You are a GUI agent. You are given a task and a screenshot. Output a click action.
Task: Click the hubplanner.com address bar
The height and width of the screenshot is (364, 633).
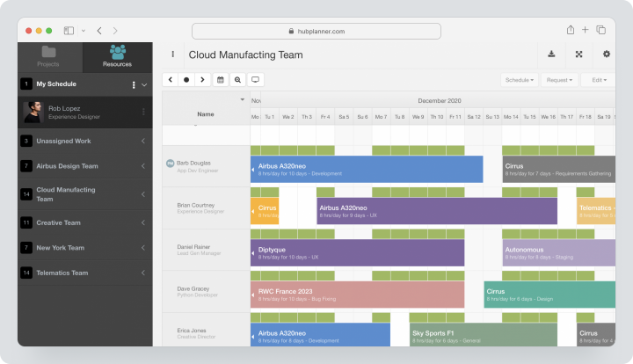click(316, 31)
